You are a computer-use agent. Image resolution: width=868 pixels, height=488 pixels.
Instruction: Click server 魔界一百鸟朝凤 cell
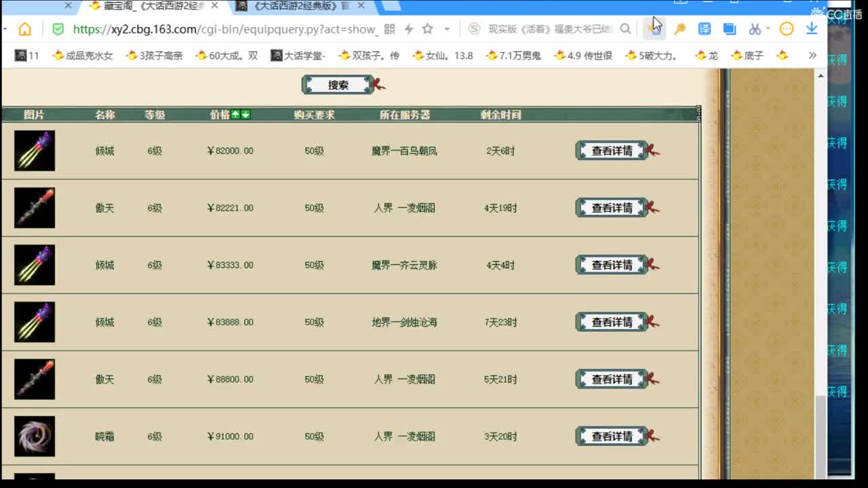pos(404,150)
